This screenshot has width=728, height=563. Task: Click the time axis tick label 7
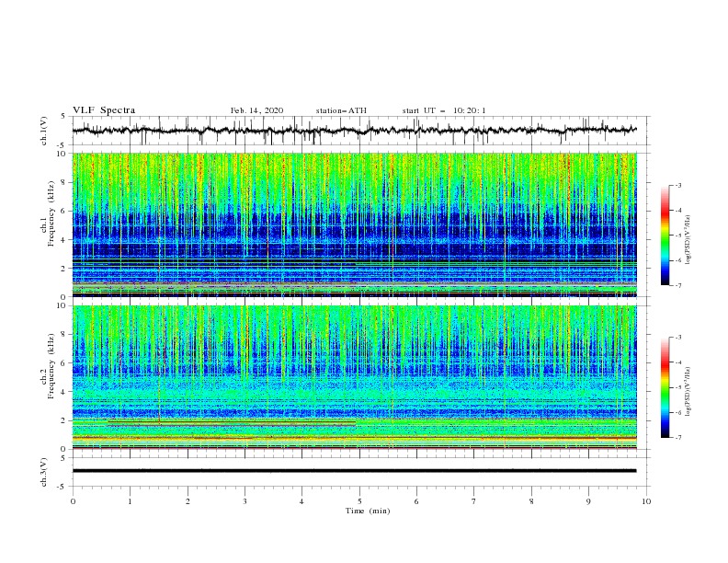[474, 501]
